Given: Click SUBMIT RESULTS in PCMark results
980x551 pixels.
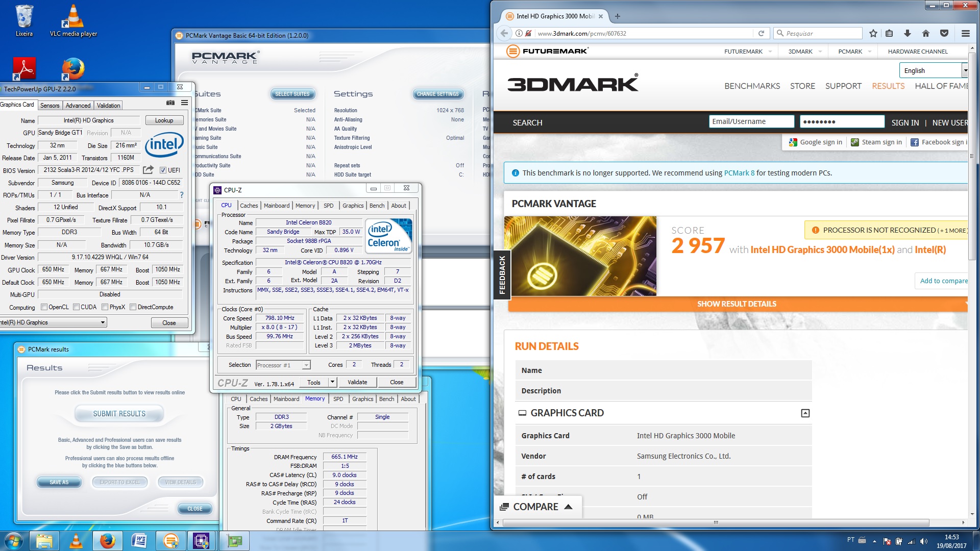Looking at the screenshot, I should 119,414.
